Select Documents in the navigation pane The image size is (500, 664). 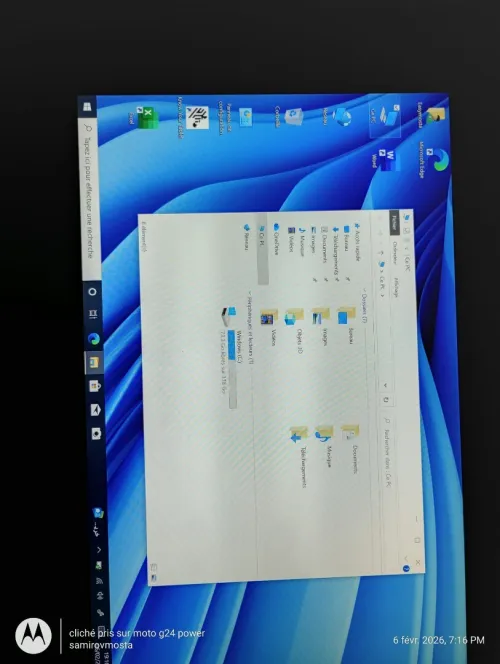[324, 244]
